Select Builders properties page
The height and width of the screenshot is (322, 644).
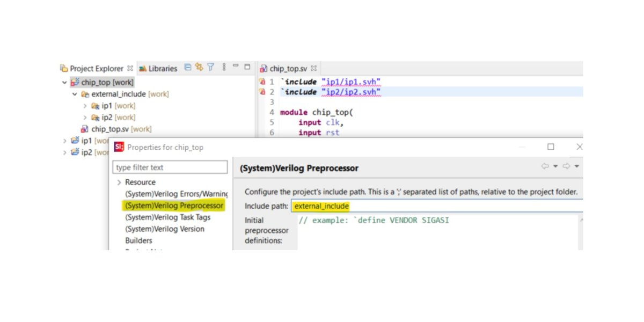(138, 241)
